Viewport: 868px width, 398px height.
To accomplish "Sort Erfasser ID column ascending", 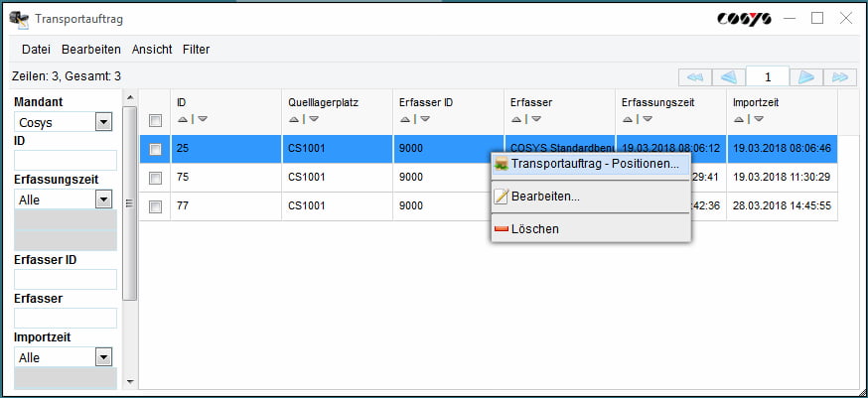I will [404, 118].
